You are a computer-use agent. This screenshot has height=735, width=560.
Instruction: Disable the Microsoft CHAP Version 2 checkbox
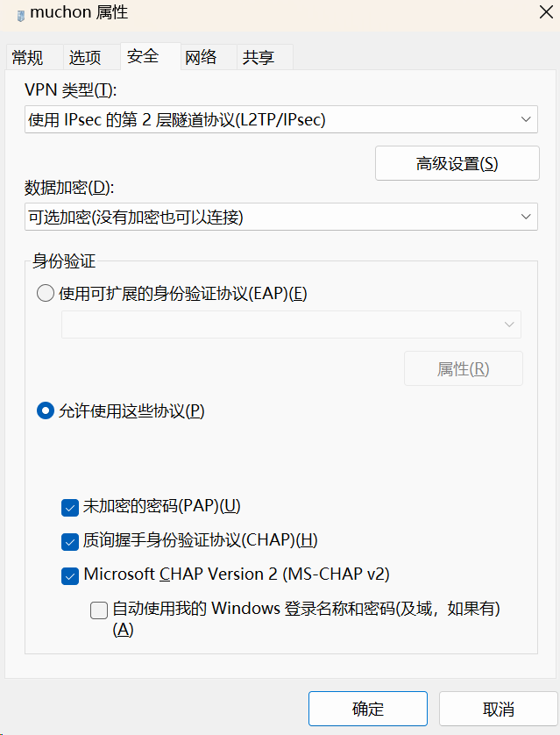point(70,575)
